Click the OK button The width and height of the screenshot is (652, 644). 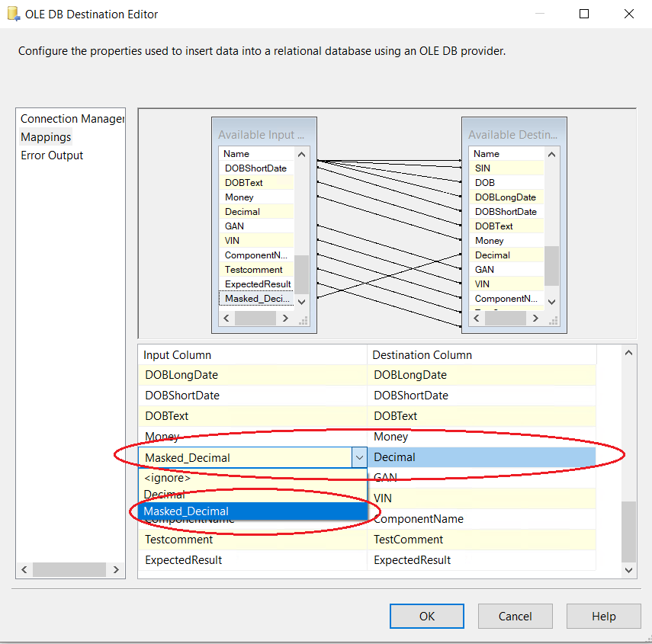tap(426, 616)
